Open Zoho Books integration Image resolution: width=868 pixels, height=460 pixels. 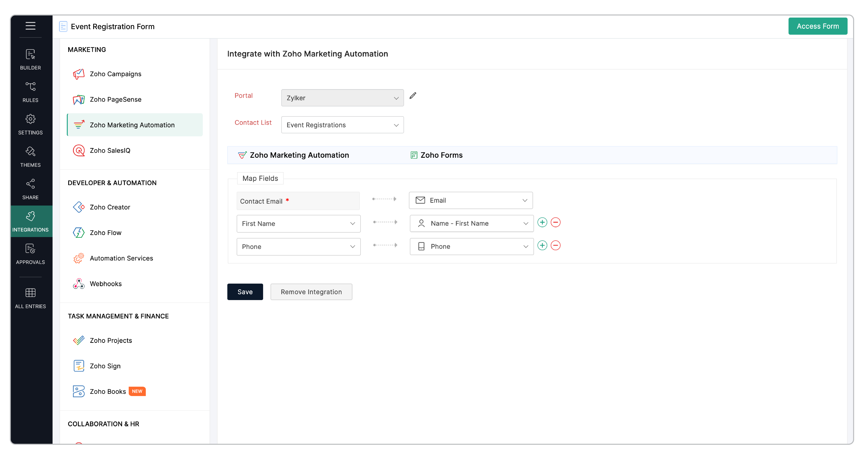(107, 391)
